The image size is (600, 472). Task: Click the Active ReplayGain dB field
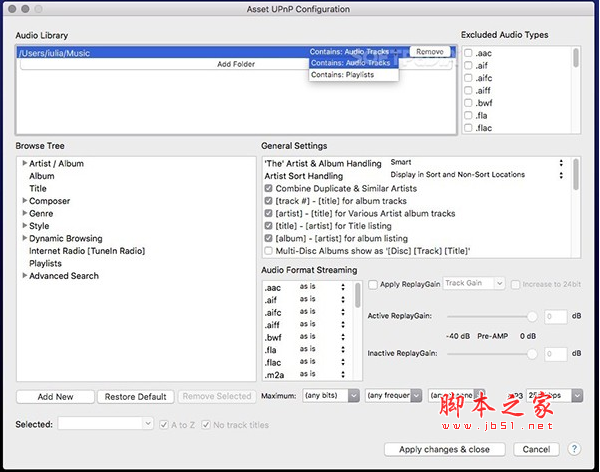pos(556,317)
